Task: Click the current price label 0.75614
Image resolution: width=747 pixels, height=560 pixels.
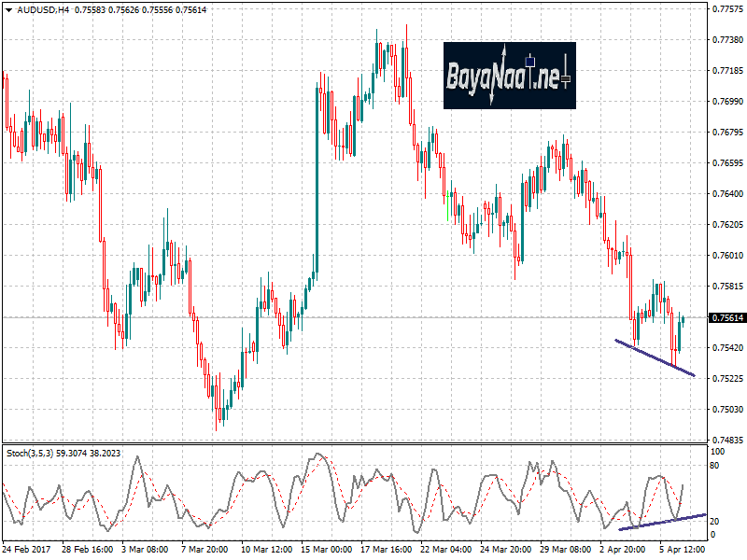Action: pyautogui.click(x=727, y=318)
